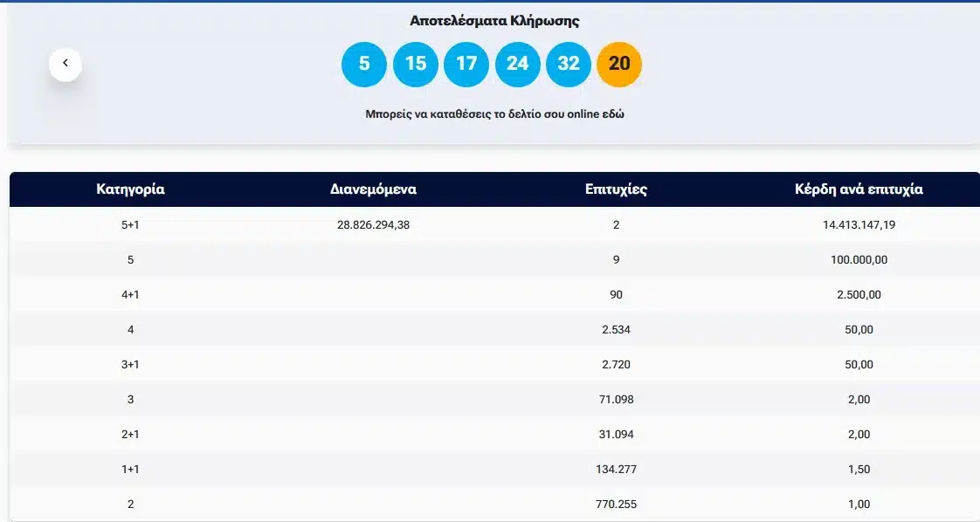
Task: Click the Επιτυχίες column header
Action: coord(616,189)
